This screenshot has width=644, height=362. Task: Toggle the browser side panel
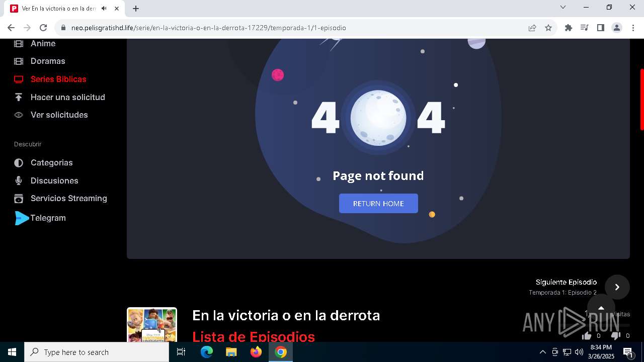601,28
